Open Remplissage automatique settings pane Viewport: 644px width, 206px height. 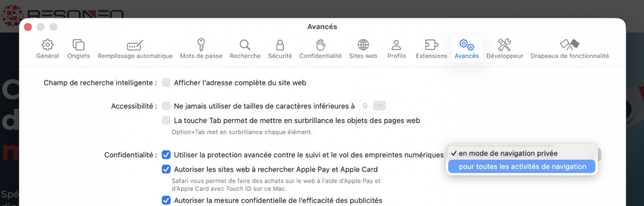(x=135, y=49)
